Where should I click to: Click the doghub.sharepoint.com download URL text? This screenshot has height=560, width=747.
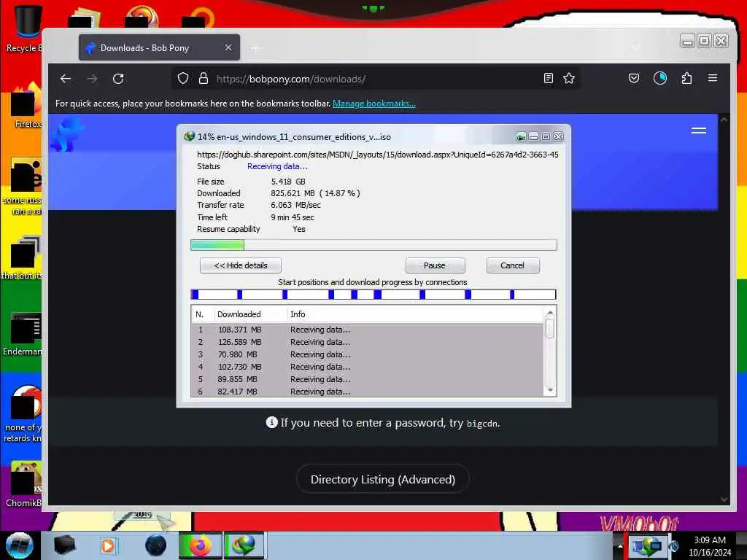pos(377,155)
